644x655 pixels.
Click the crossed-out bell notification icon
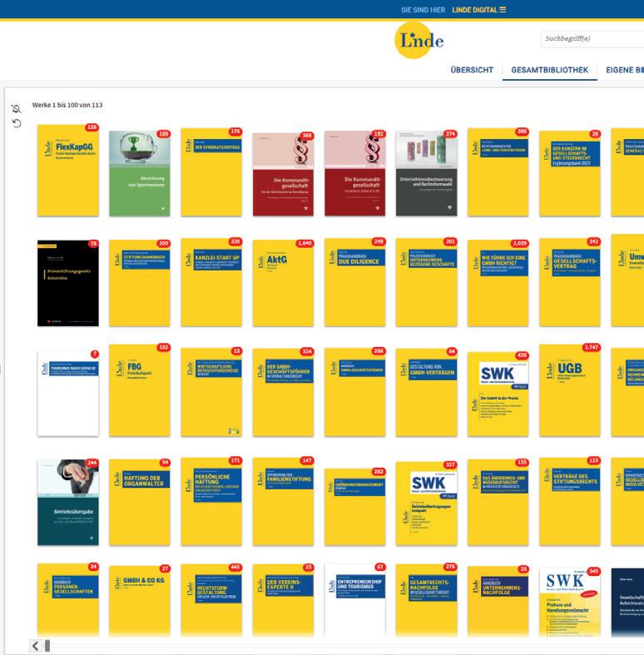pos(17,109)
